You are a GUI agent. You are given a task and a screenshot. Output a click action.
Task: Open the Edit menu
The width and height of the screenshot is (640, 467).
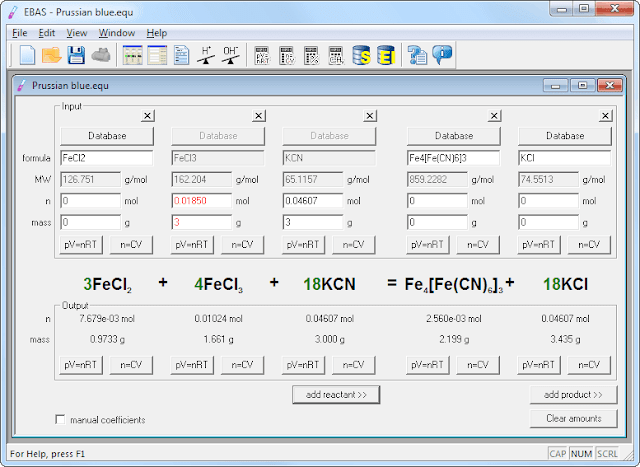point(47,33)
